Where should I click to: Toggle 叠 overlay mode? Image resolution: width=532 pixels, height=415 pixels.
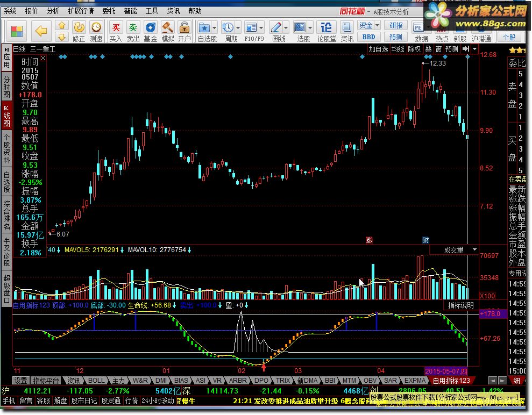tap(428, 49)
